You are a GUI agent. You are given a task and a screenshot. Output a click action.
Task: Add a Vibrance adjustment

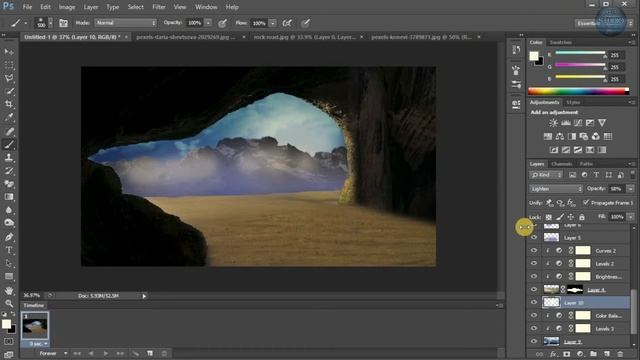click(x=602, y=123)
